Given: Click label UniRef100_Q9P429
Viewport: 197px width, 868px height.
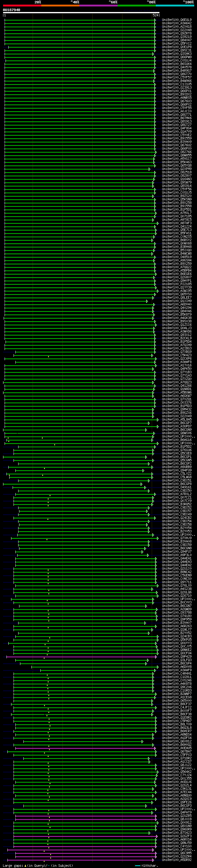Looking at the screenshot, I should click(x=177, y=656).
